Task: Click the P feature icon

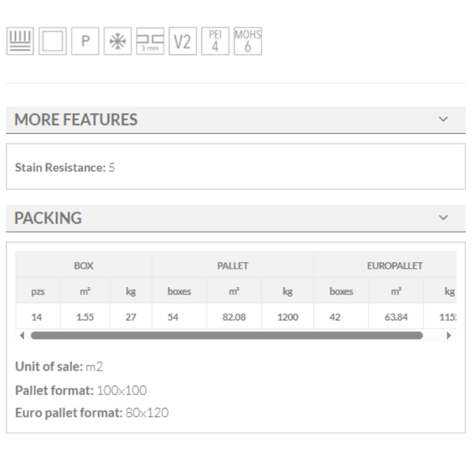Action: tap(86, 41)
